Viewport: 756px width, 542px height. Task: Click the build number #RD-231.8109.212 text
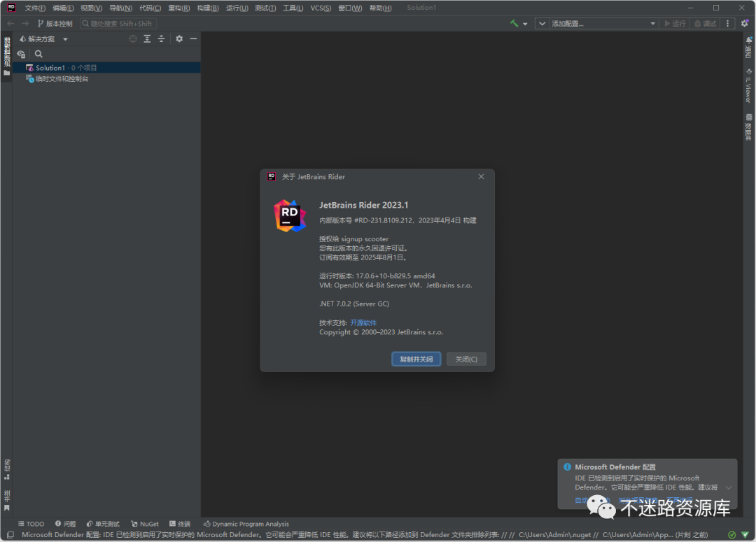384,220
